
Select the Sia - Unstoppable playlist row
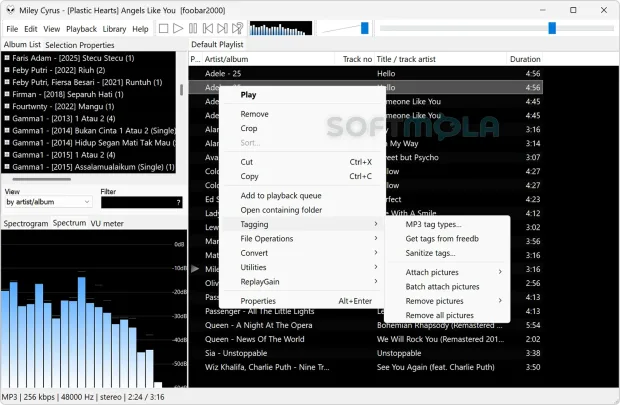tap(366, 353)
